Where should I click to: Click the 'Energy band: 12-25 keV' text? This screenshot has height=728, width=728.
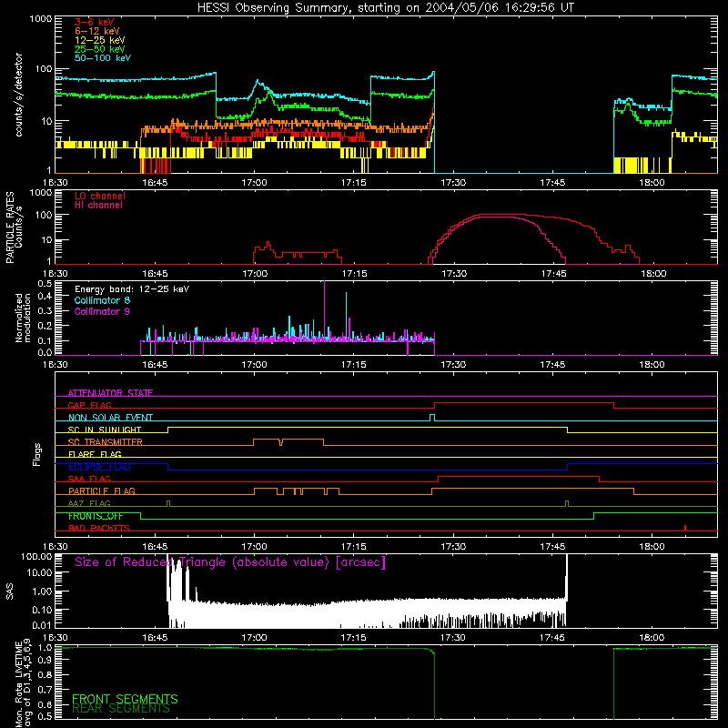point(132,289)
